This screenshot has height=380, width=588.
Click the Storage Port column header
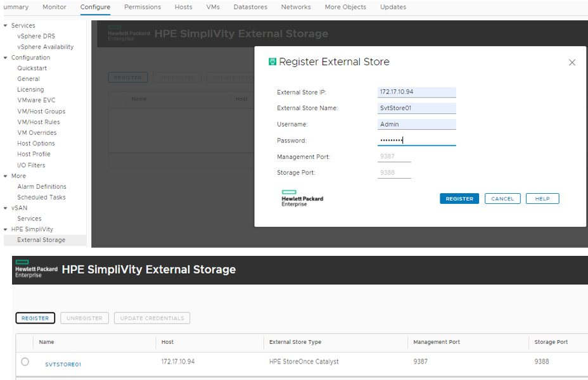point(551,342)
